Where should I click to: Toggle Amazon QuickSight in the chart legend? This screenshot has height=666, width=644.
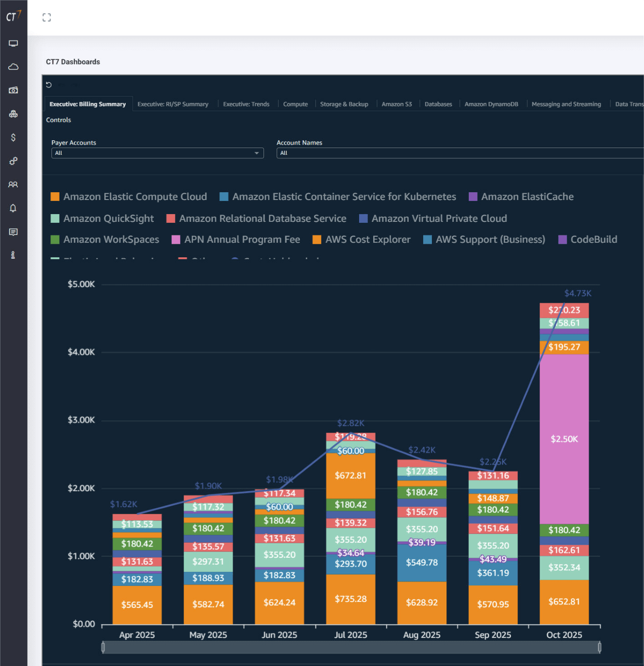102,218
